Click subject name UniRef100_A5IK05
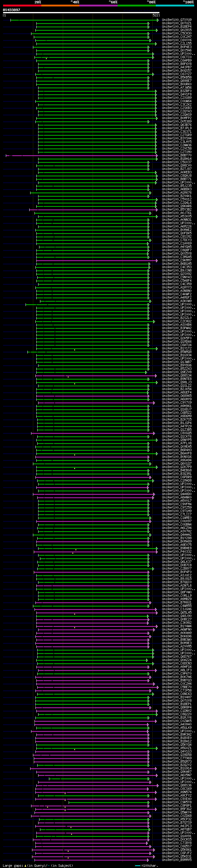 tap(177, 216)
